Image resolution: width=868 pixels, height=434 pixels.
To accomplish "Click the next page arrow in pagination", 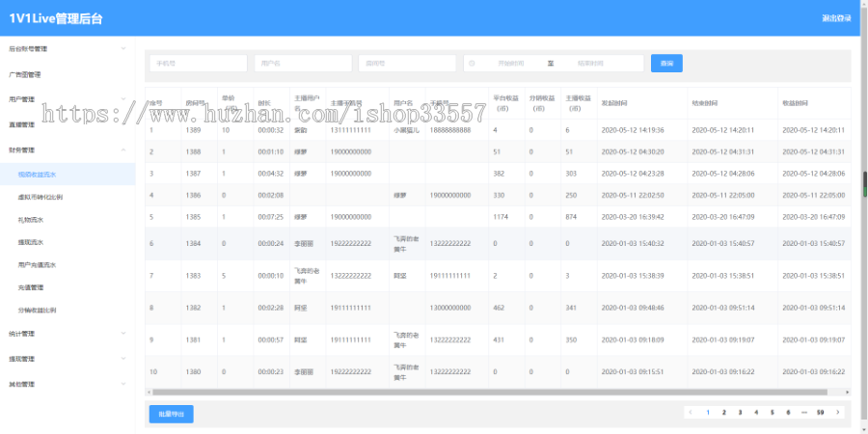I will pos(837,412).
